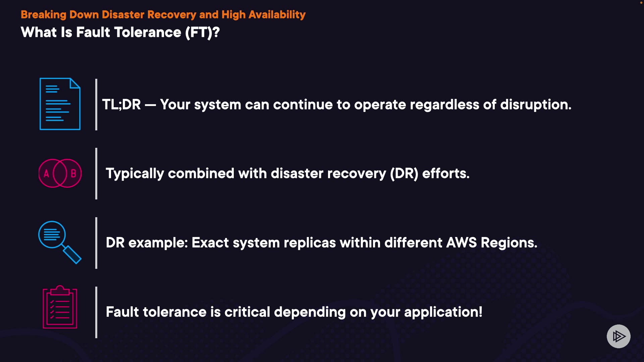Select the disaster recovery (DR) efforts line
Viewport: 644px width, 362px height.
coord(287,174)
